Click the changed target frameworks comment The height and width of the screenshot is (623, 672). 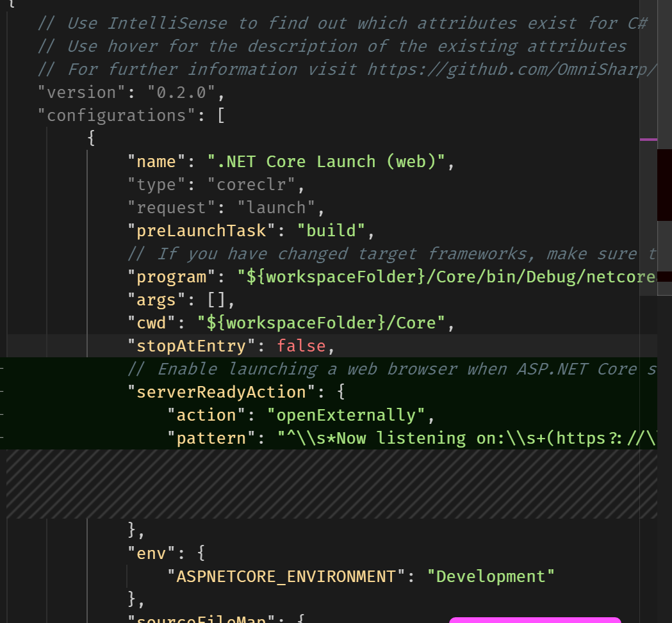(392, 254)
